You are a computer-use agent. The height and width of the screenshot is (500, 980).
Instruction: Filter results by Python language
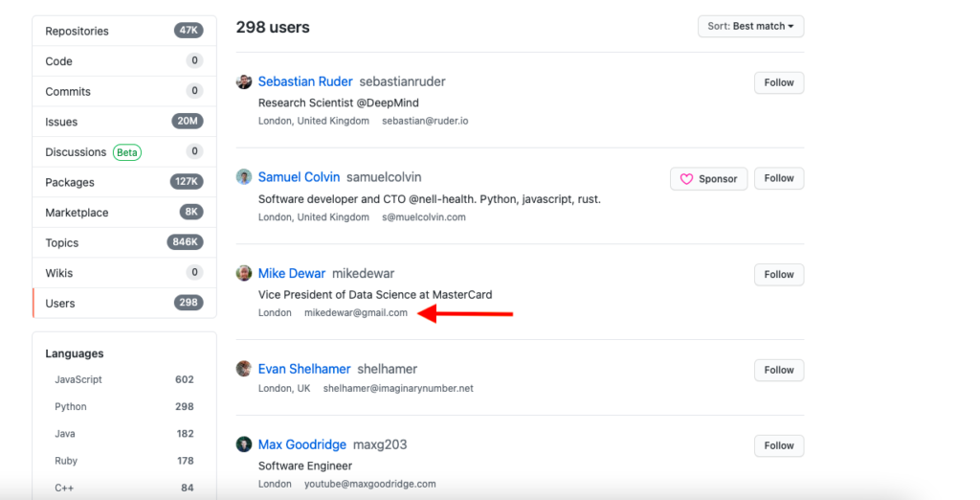(71, 407)
